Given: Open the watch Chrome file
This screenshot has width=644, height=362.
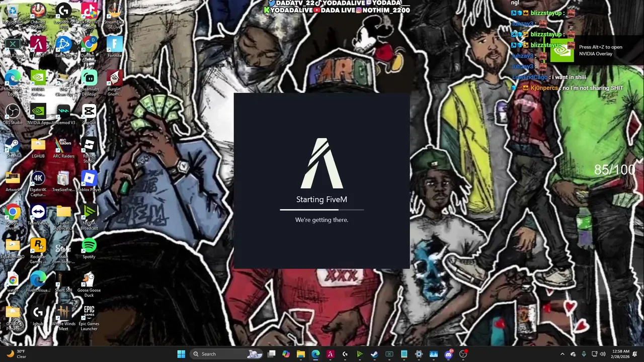Looking at the screenshot, I should click(x=13, y=283).
